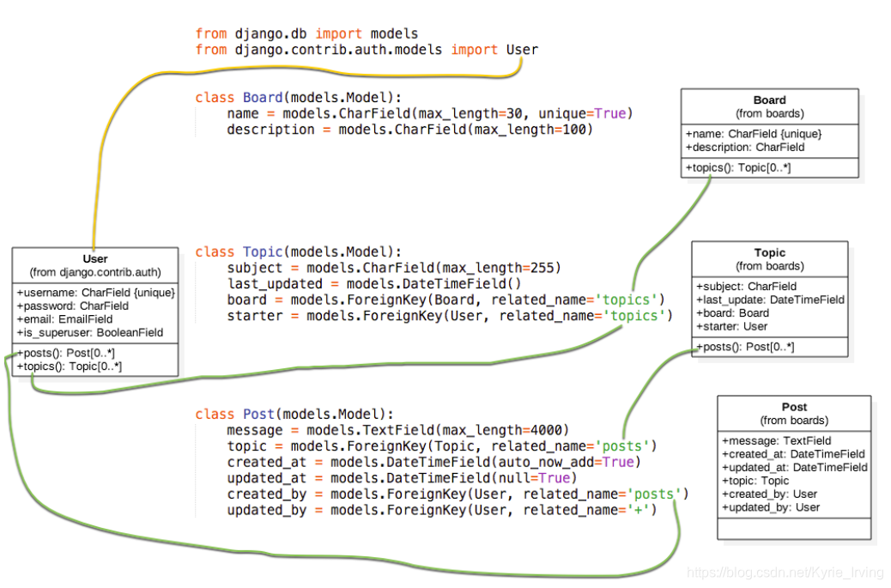This screenshot has height=588, width=891.
Task: Click '+topics(): Topic[0..*]' in Board box
Action: (x=737, y=167)
